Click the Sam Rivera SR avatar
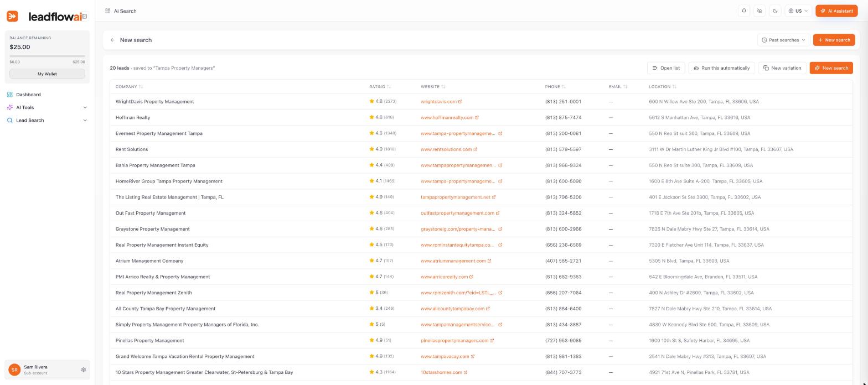This screenshot has height=385, width=868. point(14,370)
